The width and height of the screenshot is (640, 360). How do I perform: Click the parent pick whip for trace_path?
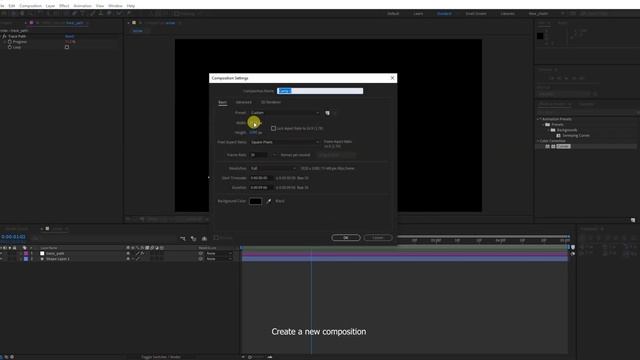pyautogui.click(x=200, y=253)
